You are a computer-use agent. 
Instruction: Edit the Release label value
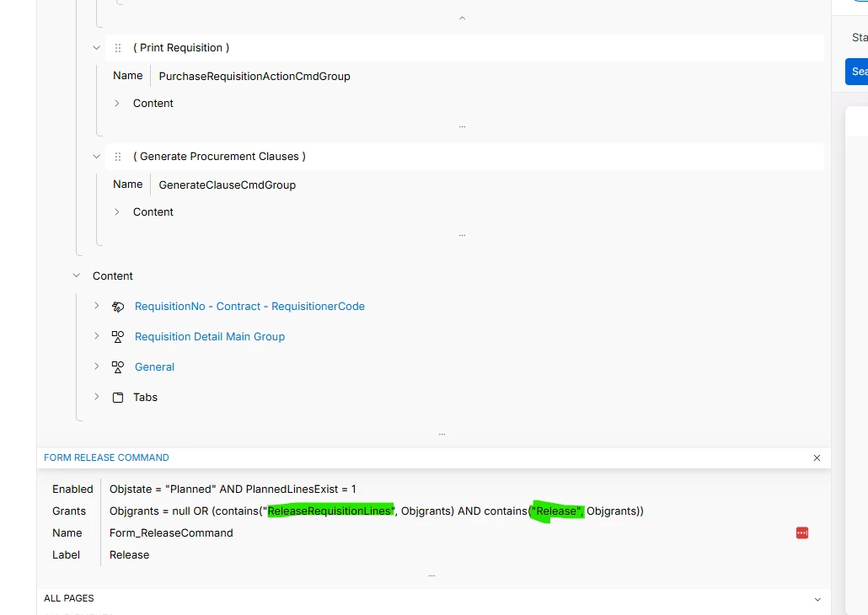(130, 554)
